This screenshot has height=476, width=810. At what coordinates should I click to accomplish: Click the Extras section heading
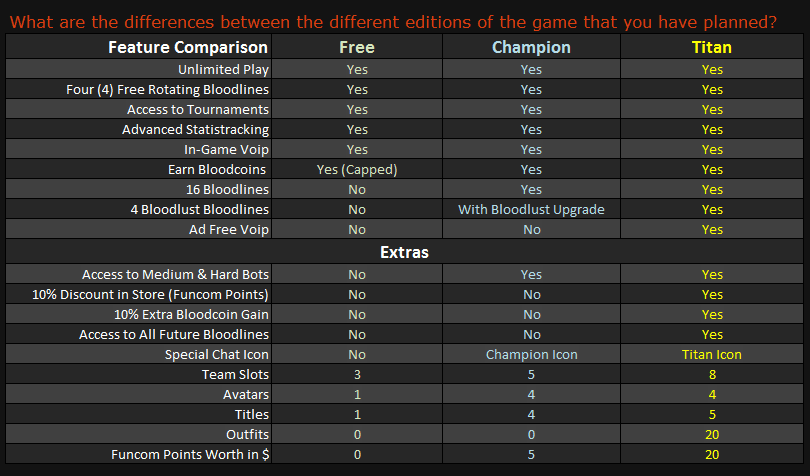click(x=404, y=252)
